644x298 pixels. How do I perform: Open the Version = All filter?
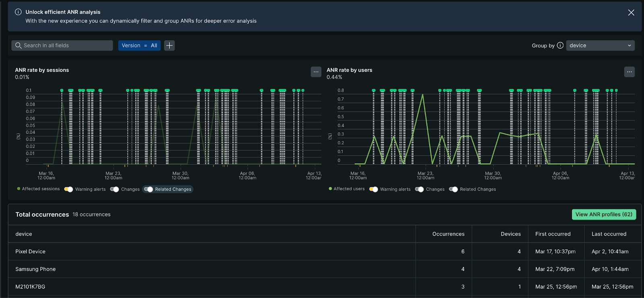139,45
